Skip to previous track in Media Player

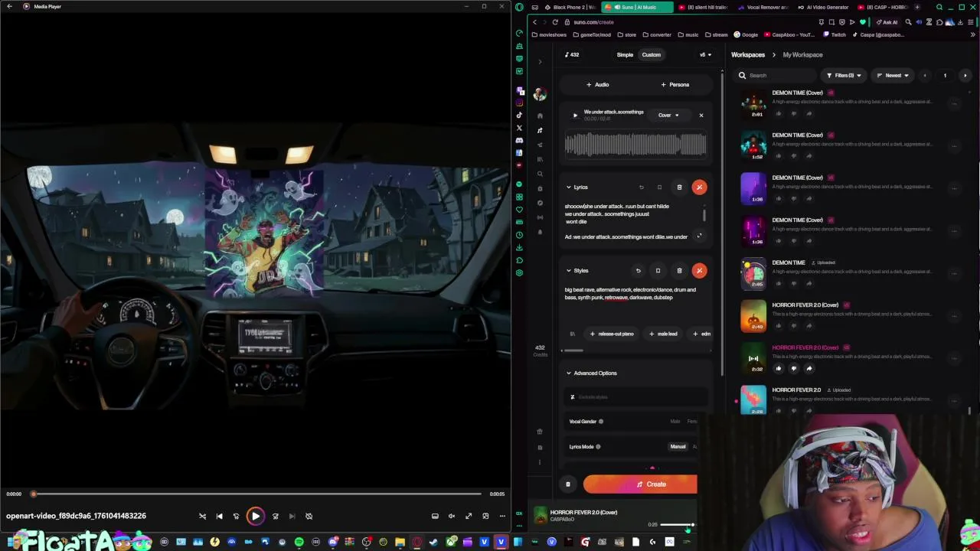coord(219,516)
